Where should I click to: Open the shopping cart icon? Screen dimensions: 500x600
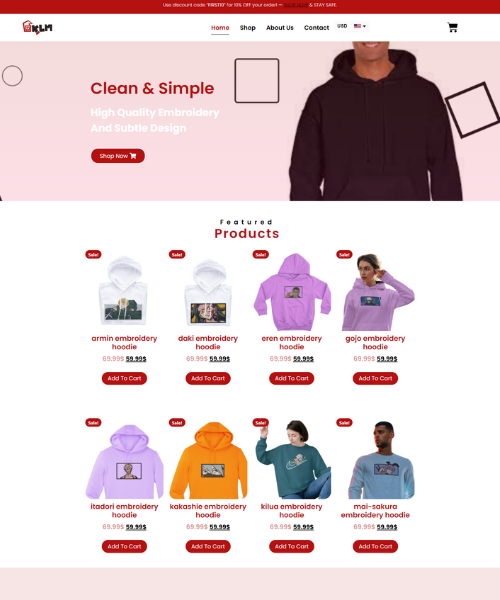click(x=453, y=27)
